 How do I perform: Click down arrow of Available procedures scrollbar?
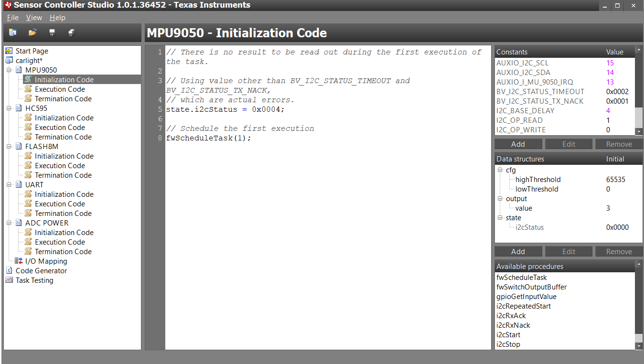coord(639,346)
